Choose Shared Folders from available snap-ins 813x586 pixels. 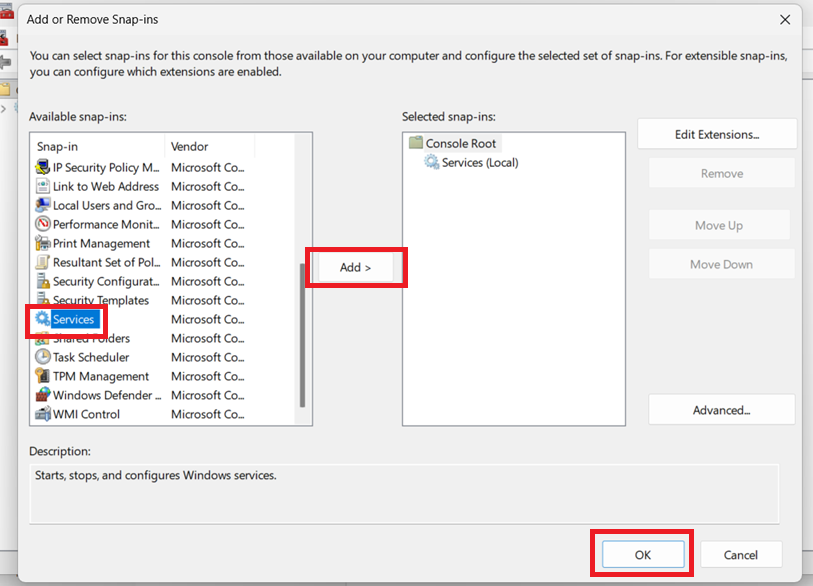[x=91, y=339]
